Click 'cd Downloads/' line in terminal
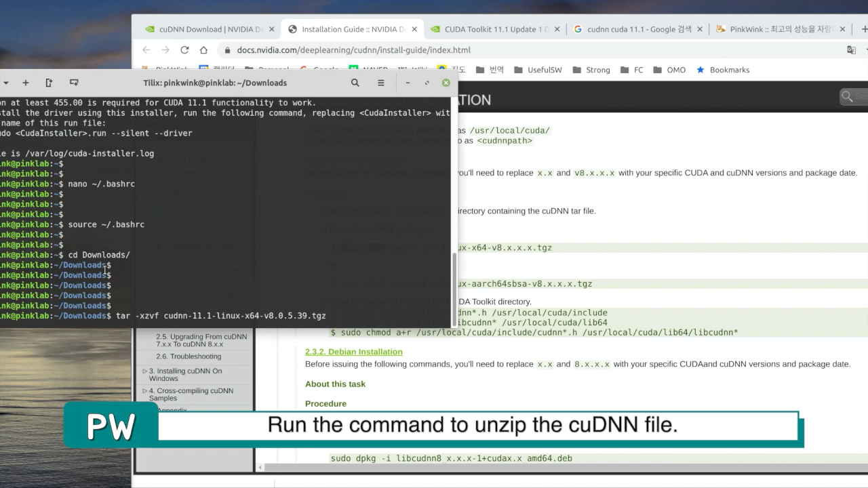The width and height of the screenshot is (868, 488). point(99,255)
